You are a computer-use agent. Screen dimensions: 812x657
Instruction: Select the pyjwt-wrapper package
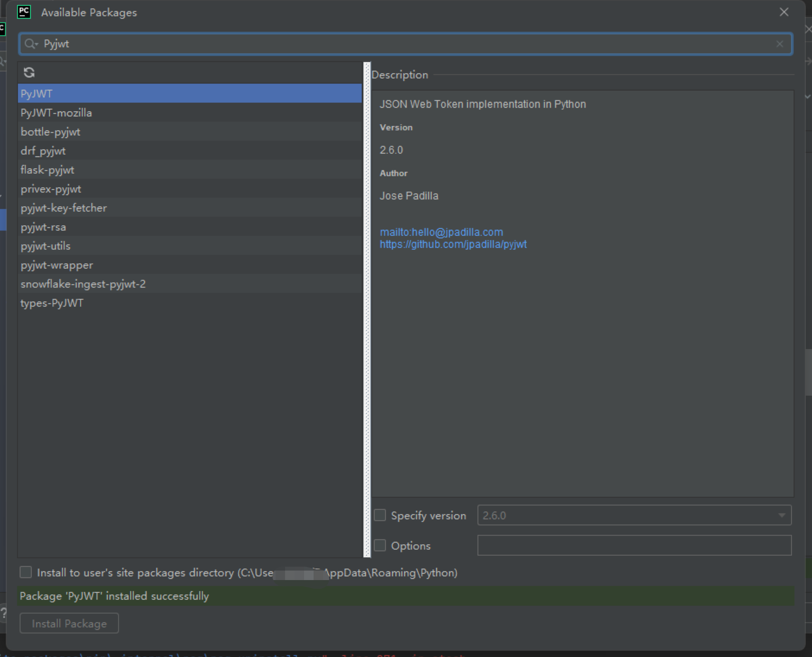click(190, 265)
